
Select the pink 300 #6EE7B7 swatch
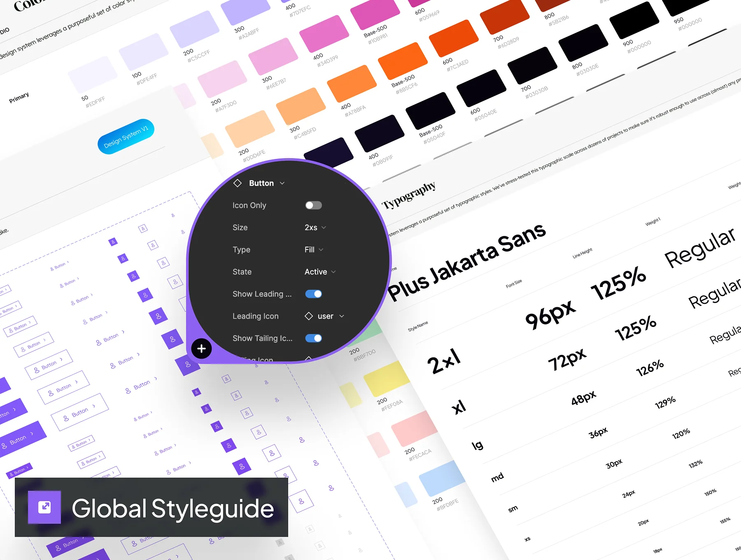pos(273,56)
